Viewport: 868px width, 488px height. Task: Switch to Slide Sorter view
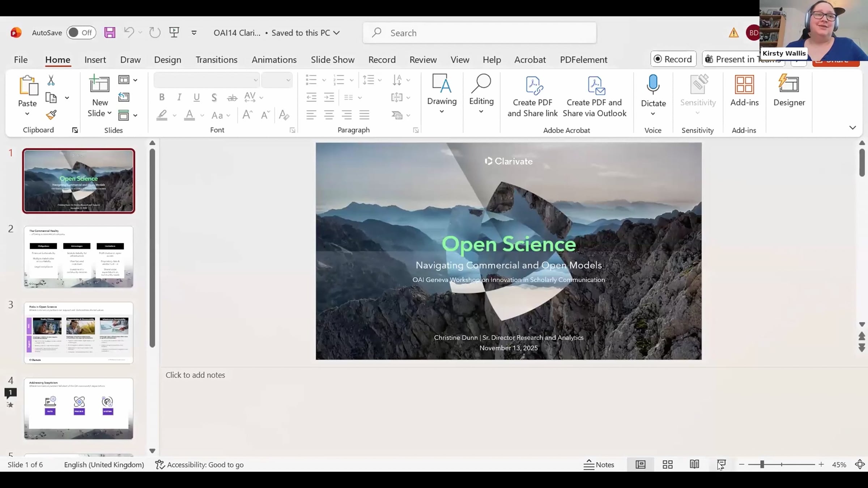(668, 465)
